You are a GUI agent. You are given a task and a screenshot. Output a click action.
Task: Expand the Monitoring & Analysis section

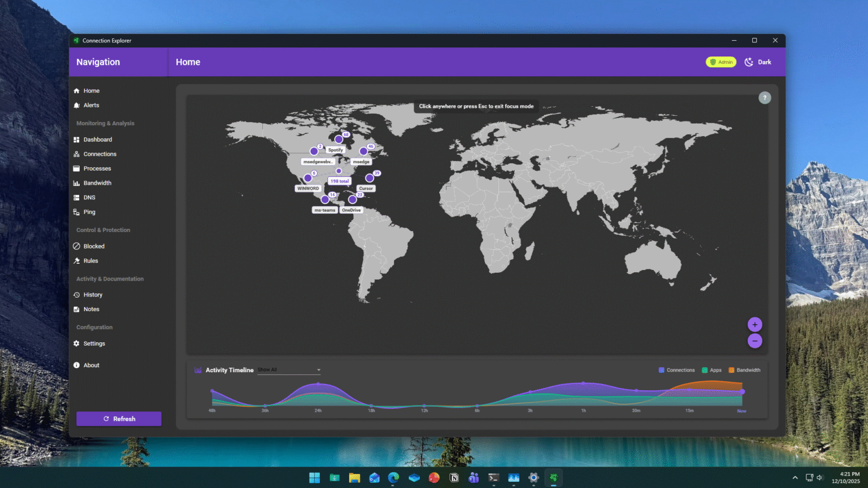click(105, 123)
